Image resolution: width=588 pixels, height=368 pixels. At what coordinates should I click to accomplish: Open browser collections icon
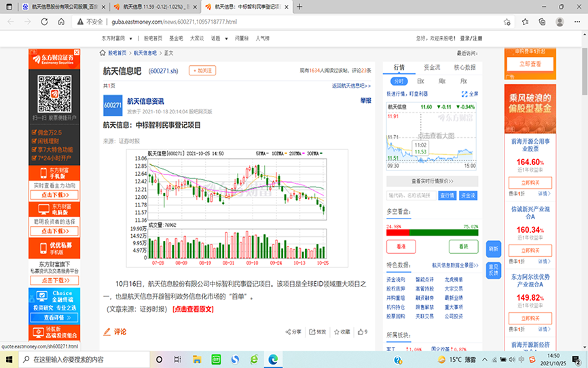coord(543,22)
